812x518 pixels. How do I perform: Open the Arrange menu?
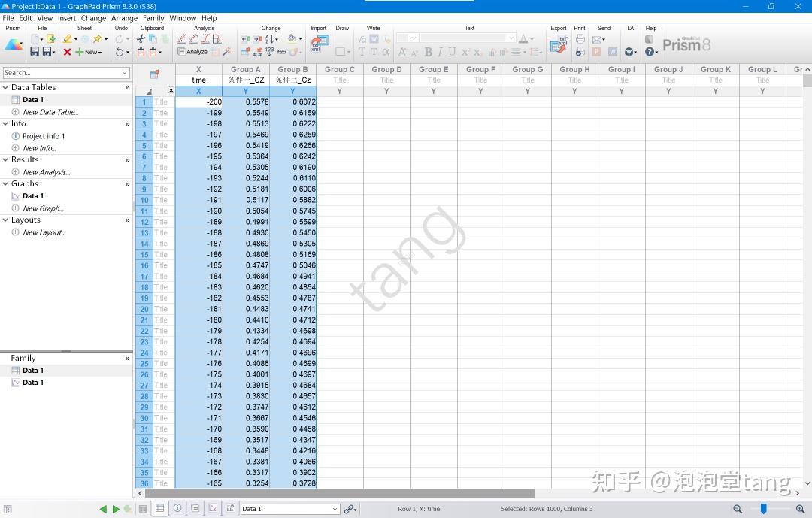(124, 17)
